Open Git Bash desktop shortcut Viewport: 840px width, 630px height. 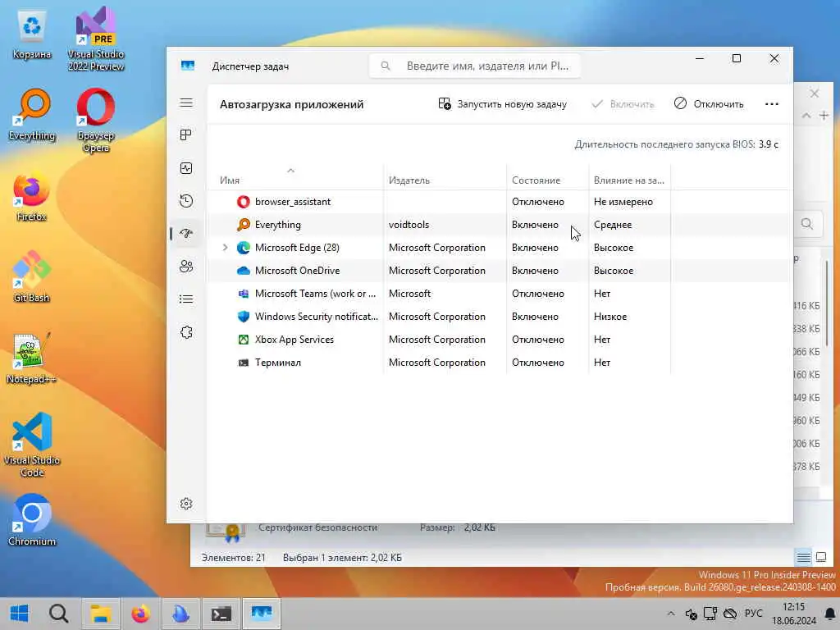tap(32, 277)
